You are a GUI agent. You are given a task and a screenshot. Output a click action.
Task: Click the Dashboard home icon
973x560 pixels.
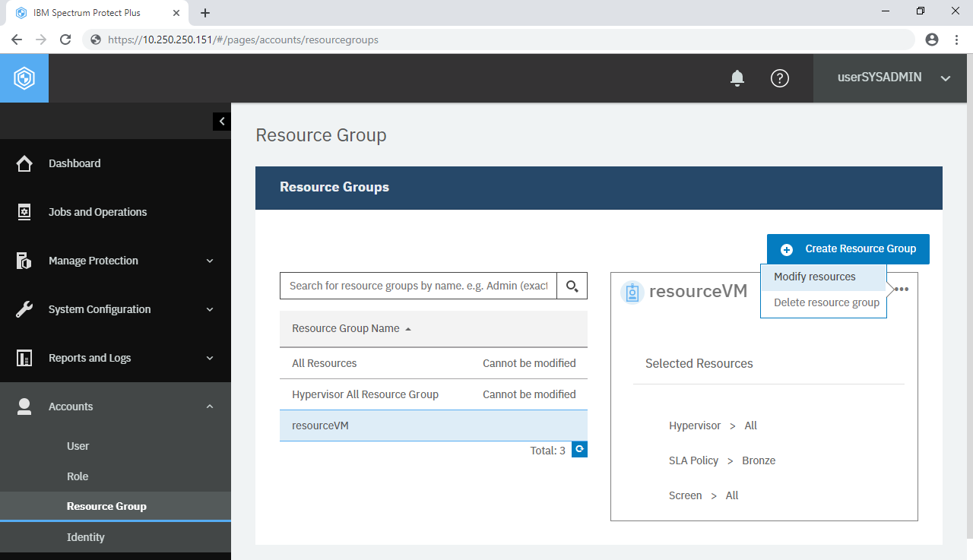24,163
